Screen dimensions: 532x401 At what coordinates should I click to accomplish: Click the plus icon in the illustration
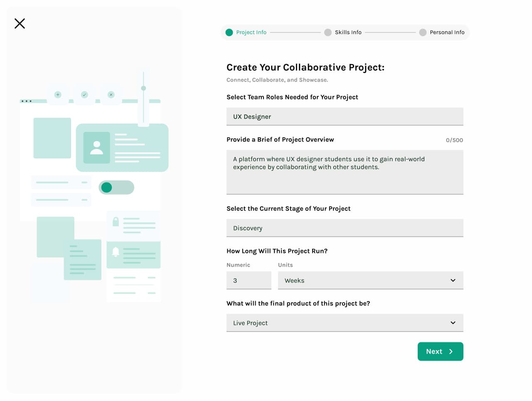[58, 95]
